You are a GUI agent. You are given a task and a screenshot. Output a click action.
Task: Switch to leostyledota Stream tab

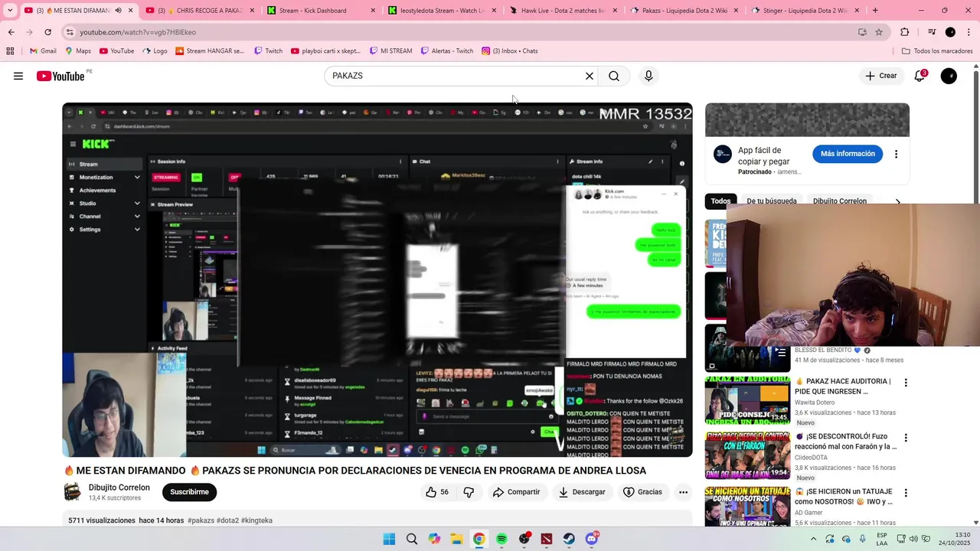[x=443, y=11]
